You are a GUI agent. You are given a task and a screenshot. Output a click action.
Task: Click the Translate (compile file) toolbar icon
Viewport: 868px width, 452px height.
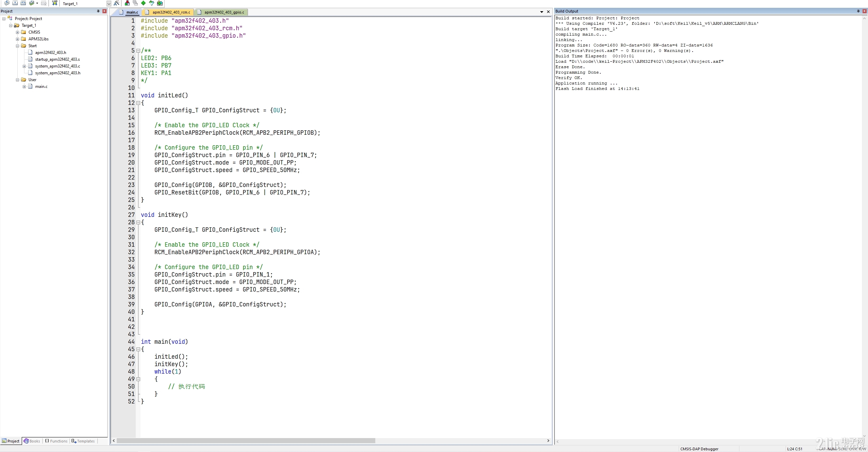pos(7,3)
